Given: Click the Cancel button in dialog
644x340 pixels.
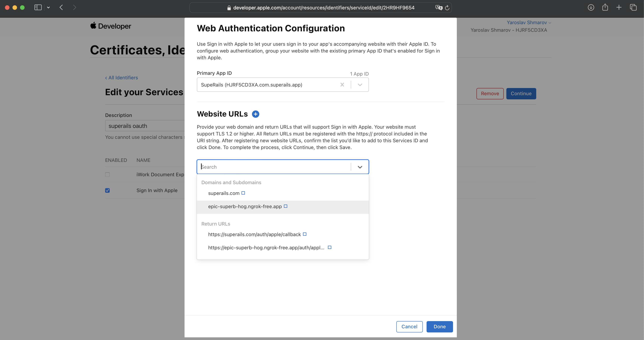Looking at the screenshot, I should (409, 327).
